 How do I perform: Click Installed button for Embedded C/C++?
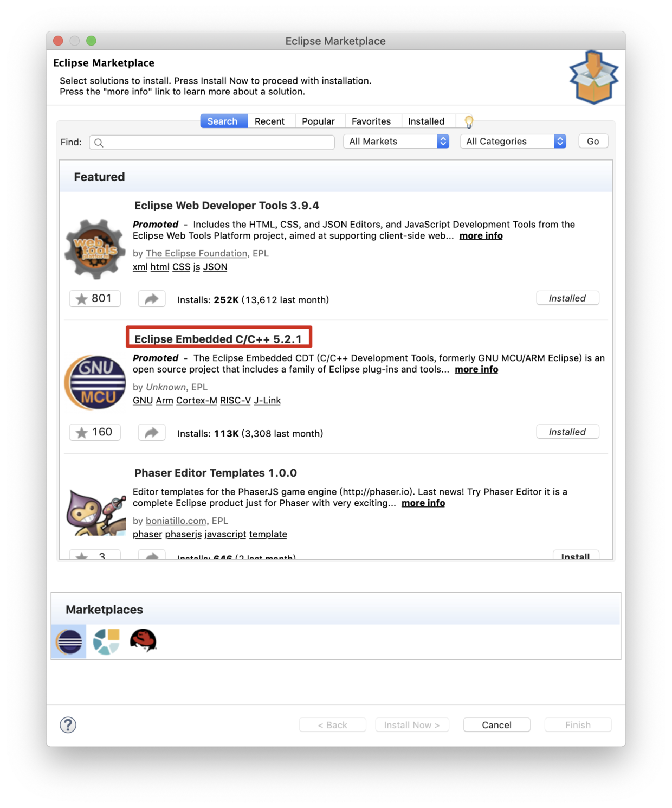point(567,432)
